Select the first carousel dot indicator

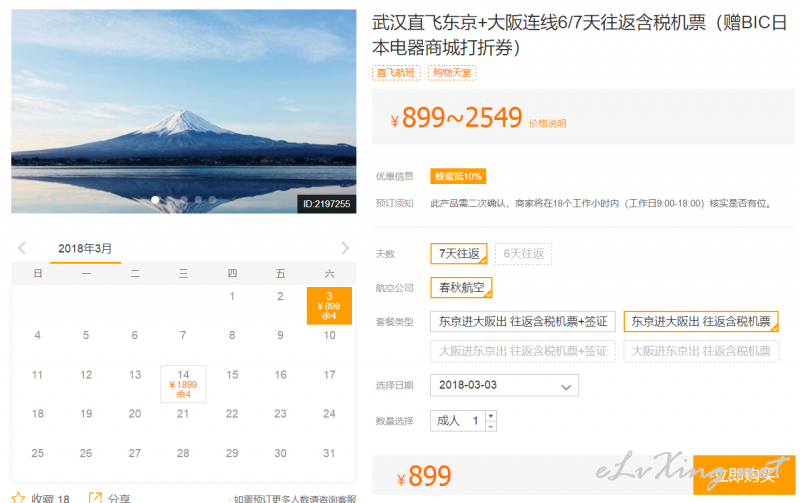click(x=155, y=200)
